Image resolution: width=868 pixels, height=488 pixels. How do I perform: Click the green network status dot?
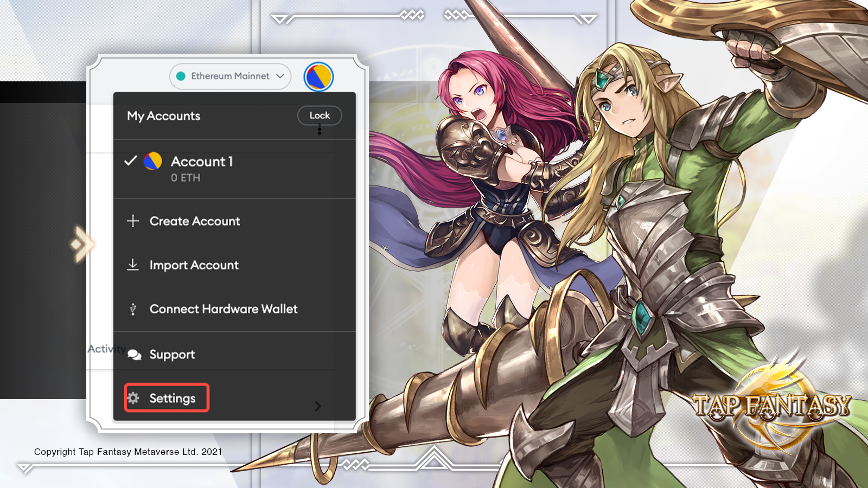[x=181, y=76]
